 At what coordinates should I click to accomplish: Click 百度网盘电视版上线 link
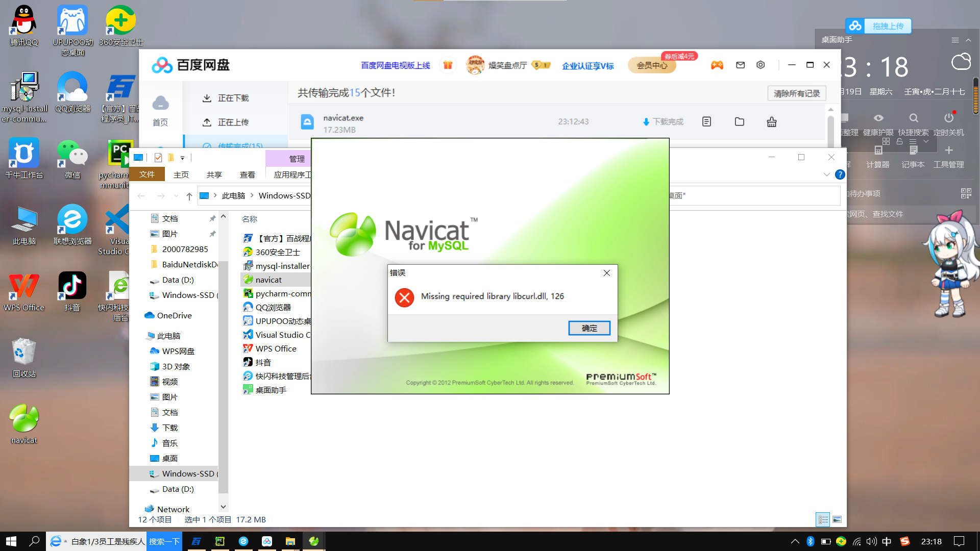coord(395,65)
